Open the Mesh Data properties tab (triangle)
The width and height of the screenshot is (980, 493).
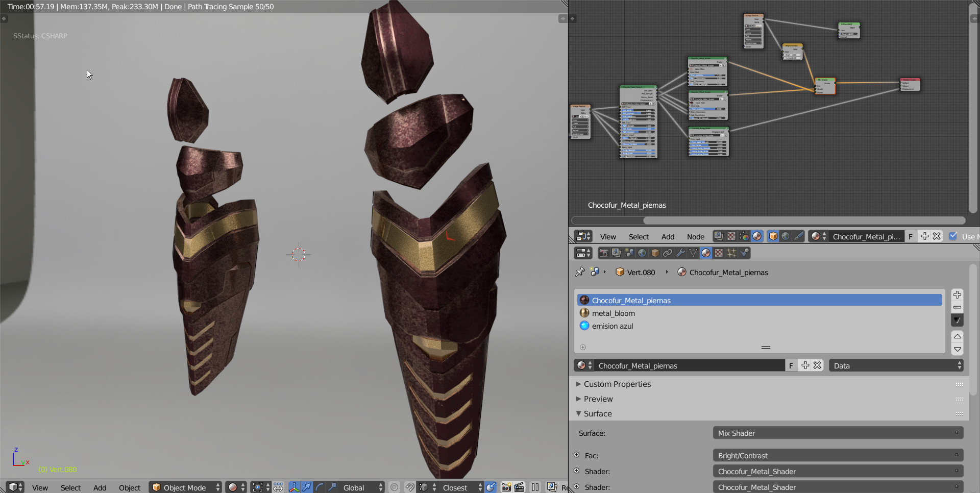click(693, 253)
